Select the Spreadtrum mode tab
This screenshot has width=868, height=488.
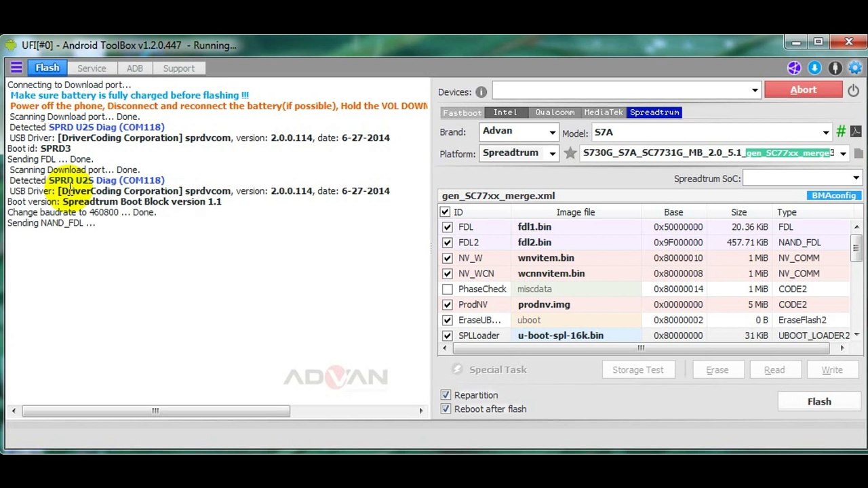point(654,113)
